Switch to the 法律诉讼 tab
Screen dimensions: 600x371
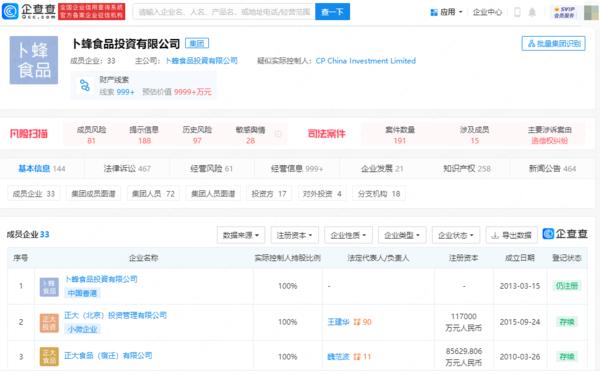pyautogui.click(x=127, y=168)
